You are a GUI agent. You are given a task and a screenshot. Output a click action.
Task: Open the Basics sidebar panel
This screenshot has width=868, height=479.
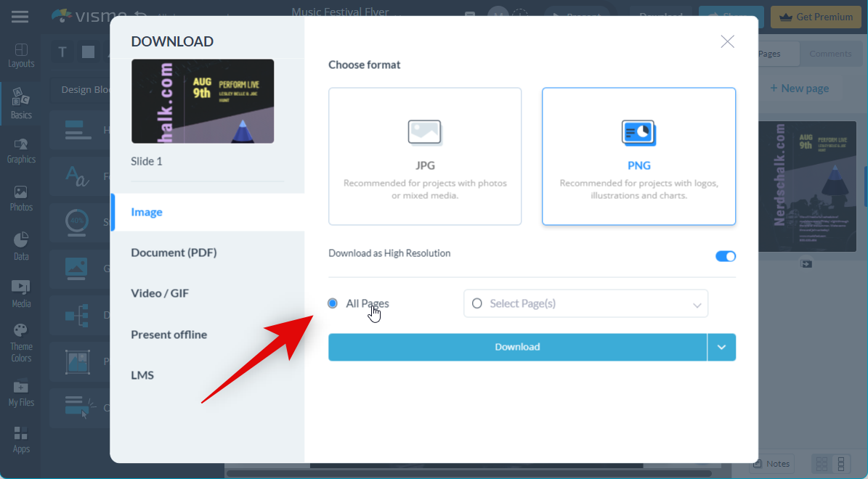21,104
